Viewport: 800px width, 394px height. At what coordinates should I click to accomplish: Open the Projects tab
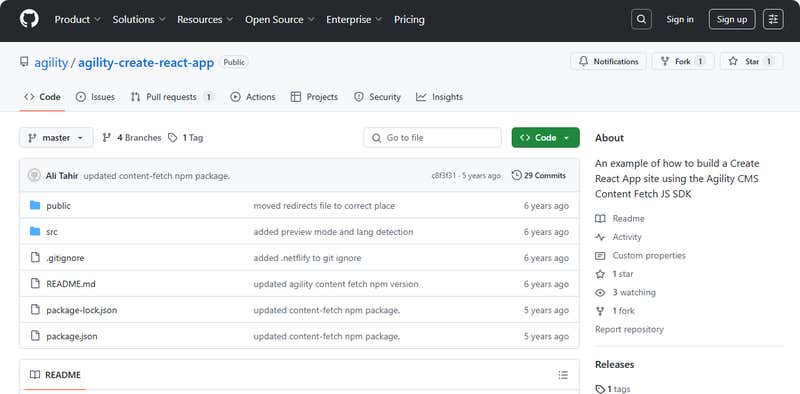pyautogui.click(x=314, y=96)
